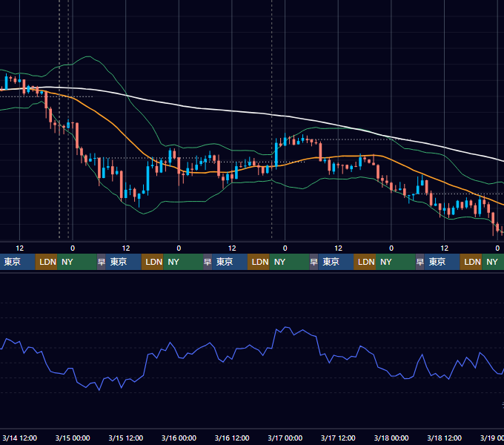Select the 3/18 12:00 date label
Viewport: 504px width, 445px height.
tap(444, 438)
